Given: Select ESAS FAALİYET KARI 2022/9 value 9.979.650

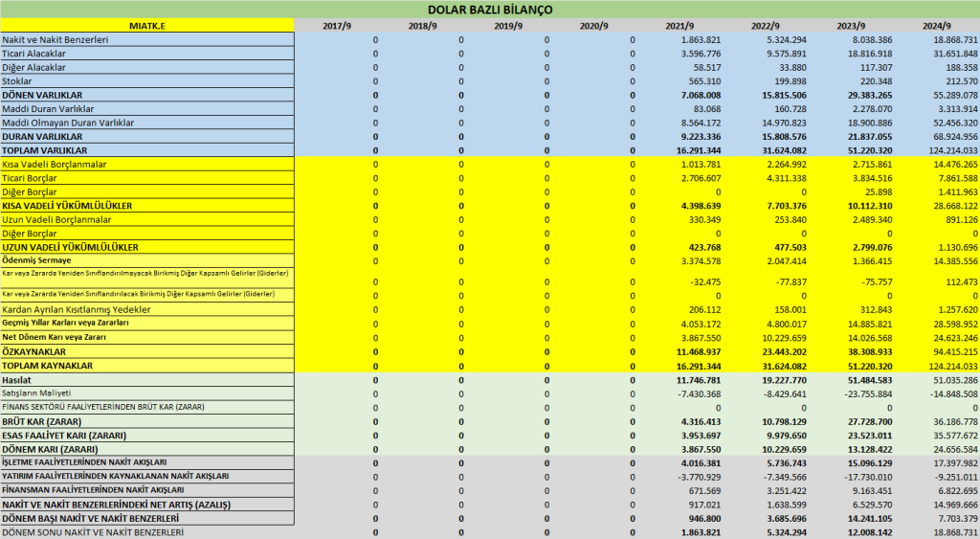Looking at the screenshot, I should tap(787, 436).
